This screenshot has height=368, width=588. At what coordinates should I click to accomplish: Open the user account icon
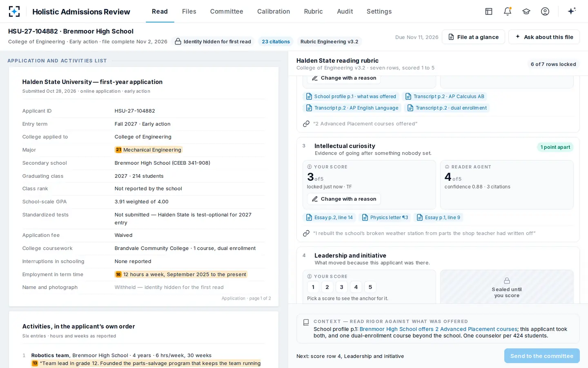[545, 11]
